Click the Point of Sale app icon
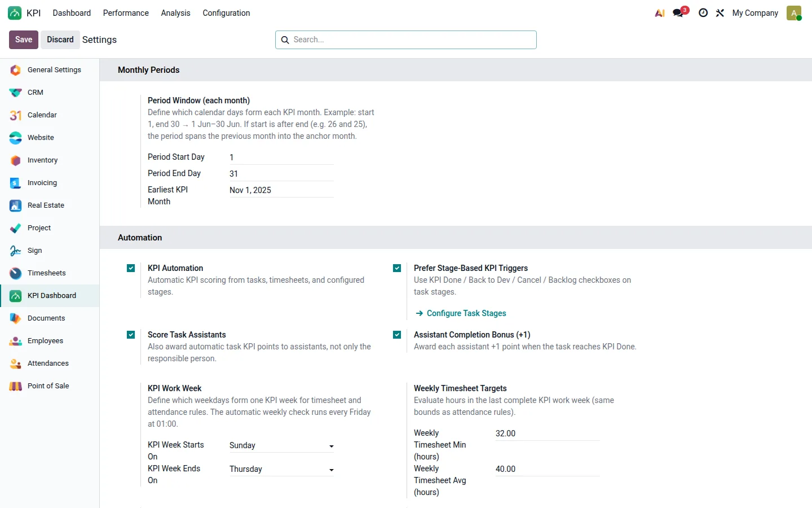The height and width of the screenshot is (508, 812). [x=16, y=386]
